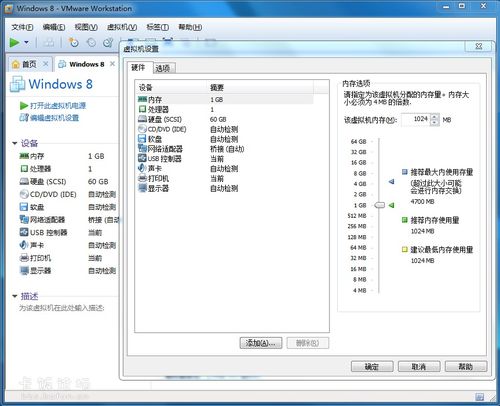Click 处理器 processor icon in main window list
Viewport: 500px width, 406px height.
(24, 169)
